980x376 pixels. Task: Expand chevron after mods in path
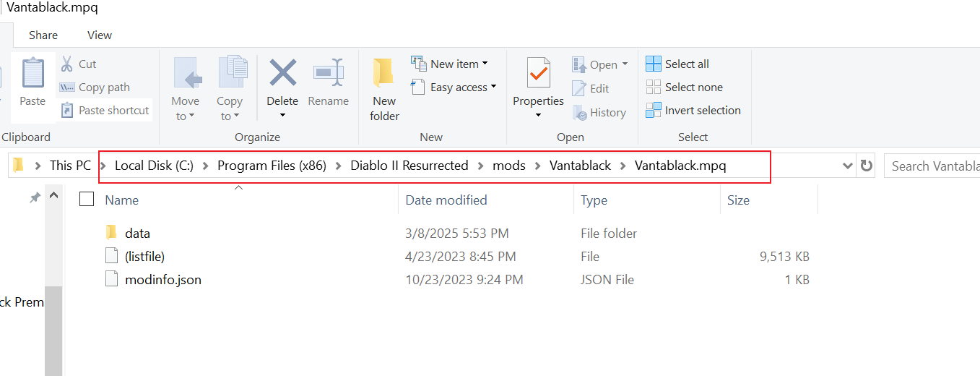(537, 166)
